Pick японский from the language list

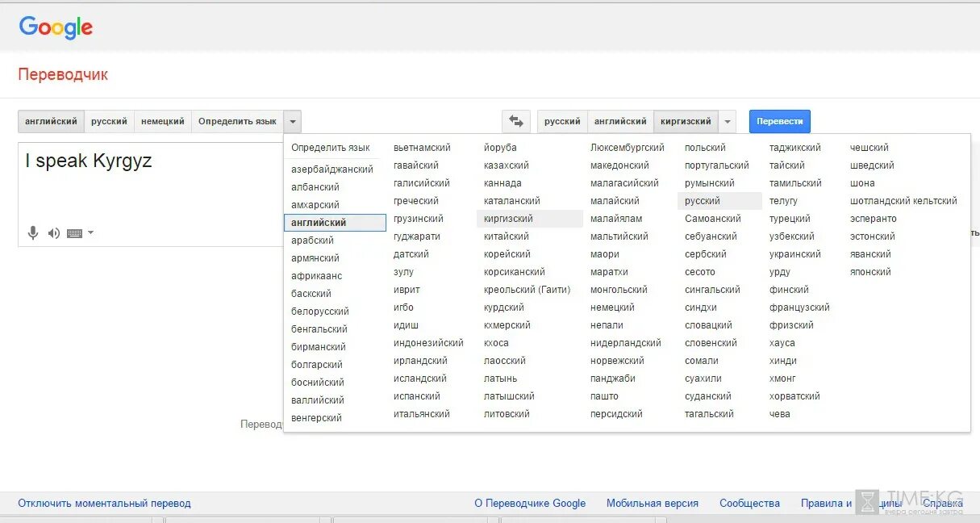click(870, 272)
